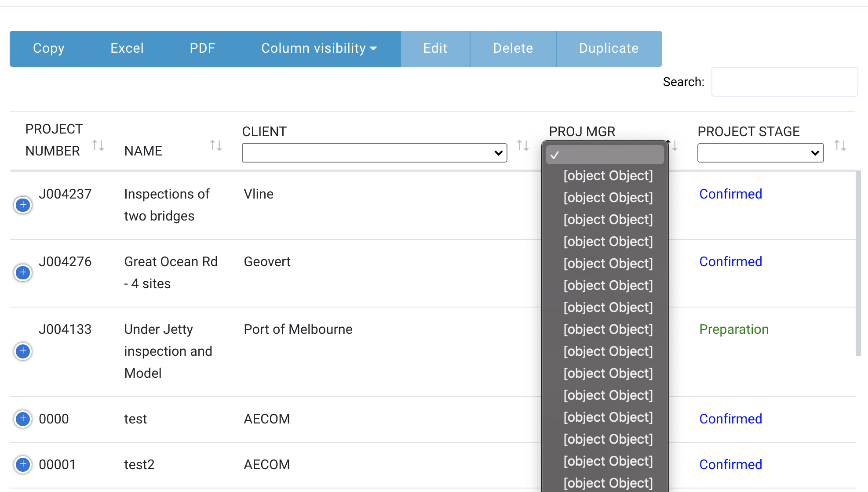Click the PDF export button
The height and width of the screenshot is (492, 868).
coord(201,48)
